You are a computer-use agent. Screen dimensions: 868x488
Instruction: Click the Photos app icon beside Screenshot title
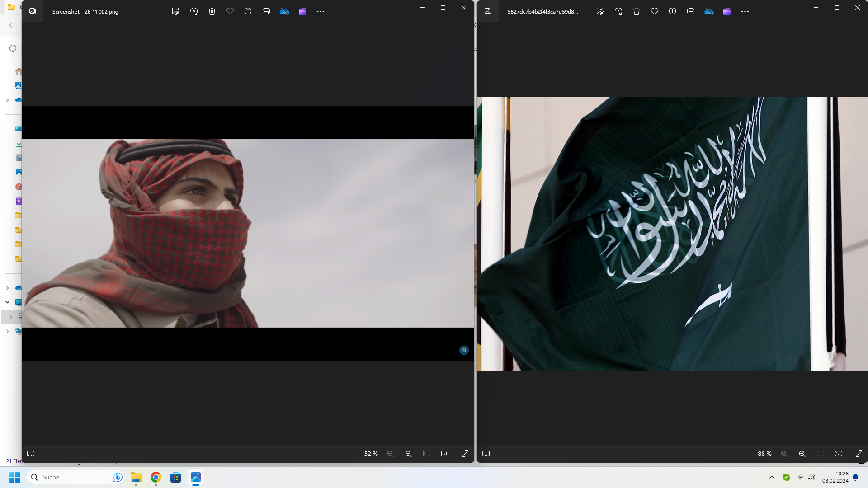point(33,11)
